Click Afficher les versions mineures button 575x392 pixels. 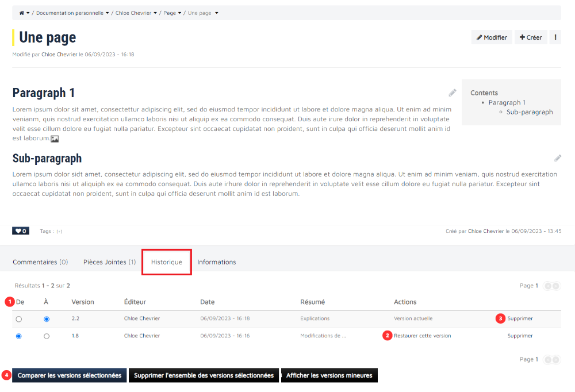click(x=329, y=375)
